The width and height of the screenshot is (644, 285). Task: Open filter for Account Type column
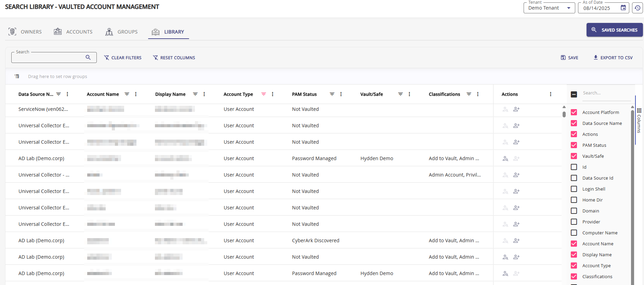click(x=263, y=94)
